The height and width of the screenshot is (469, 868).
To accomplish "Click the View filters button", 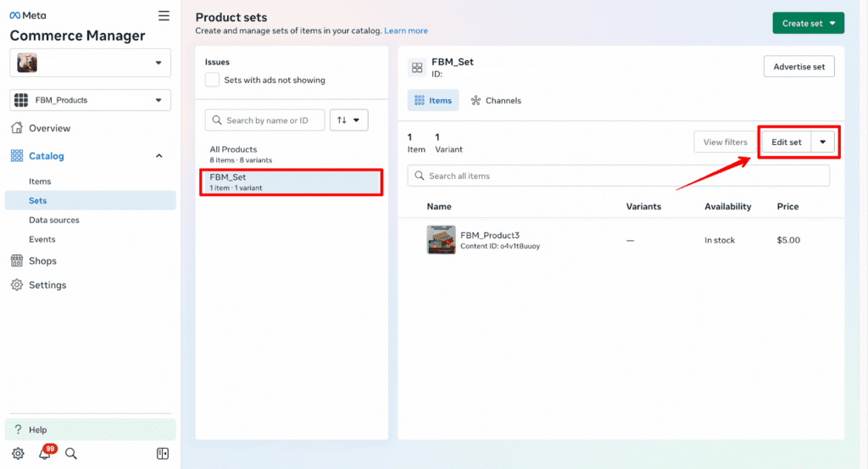I will coord(726,142).
